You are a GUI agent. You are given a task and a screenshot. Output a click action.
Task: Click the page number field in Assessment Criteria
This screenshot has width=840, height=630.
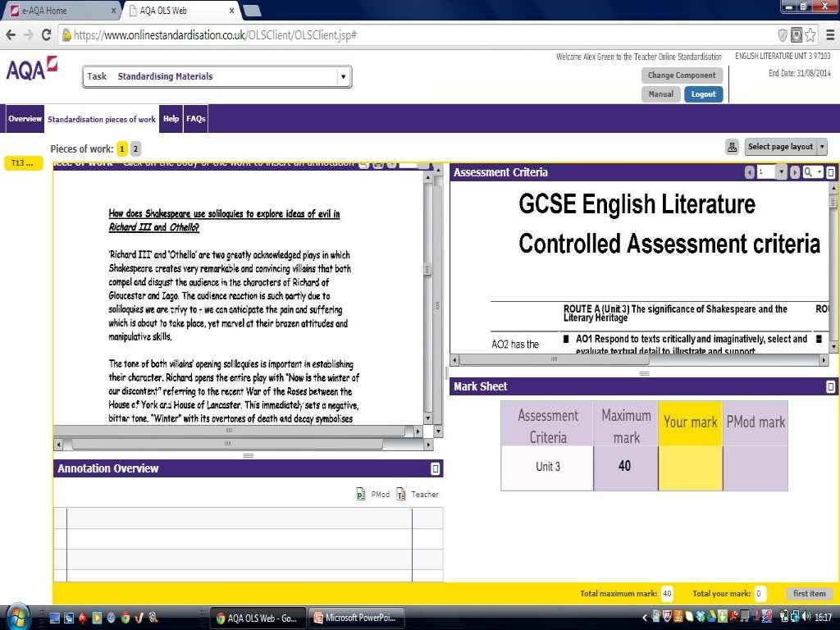click(765, 172)
